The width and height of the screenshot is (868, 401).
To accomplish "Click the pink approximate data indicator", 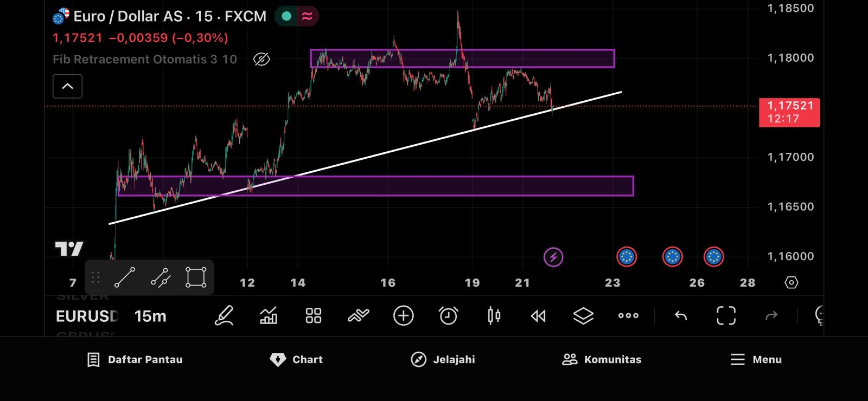I will pos(307,16).
